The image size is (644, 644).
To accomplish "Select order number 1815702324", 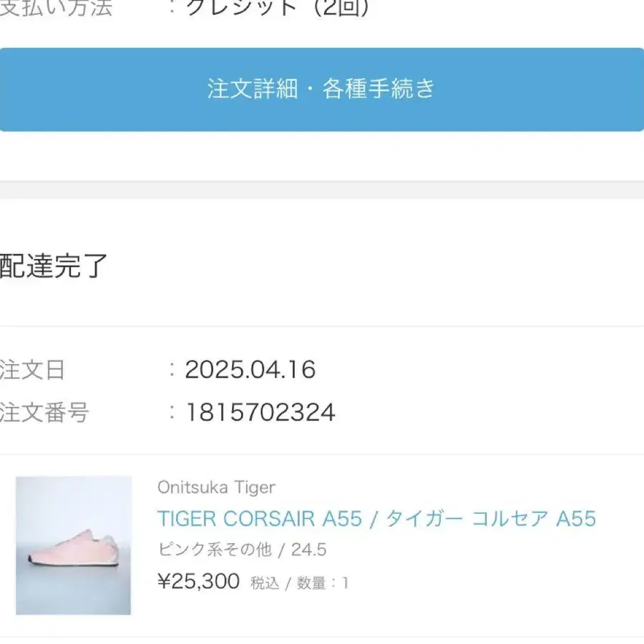I will tap(260, 412).
